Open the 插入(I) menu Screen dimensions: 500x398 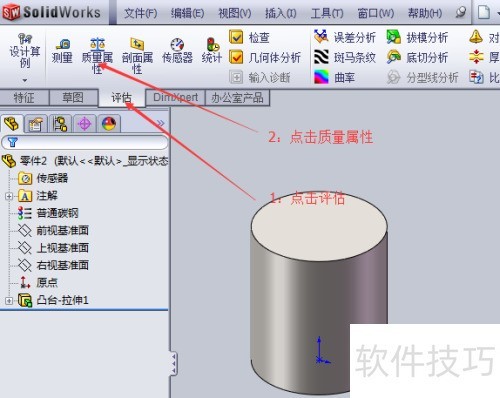pyautogui.click(x=281, y=13)
